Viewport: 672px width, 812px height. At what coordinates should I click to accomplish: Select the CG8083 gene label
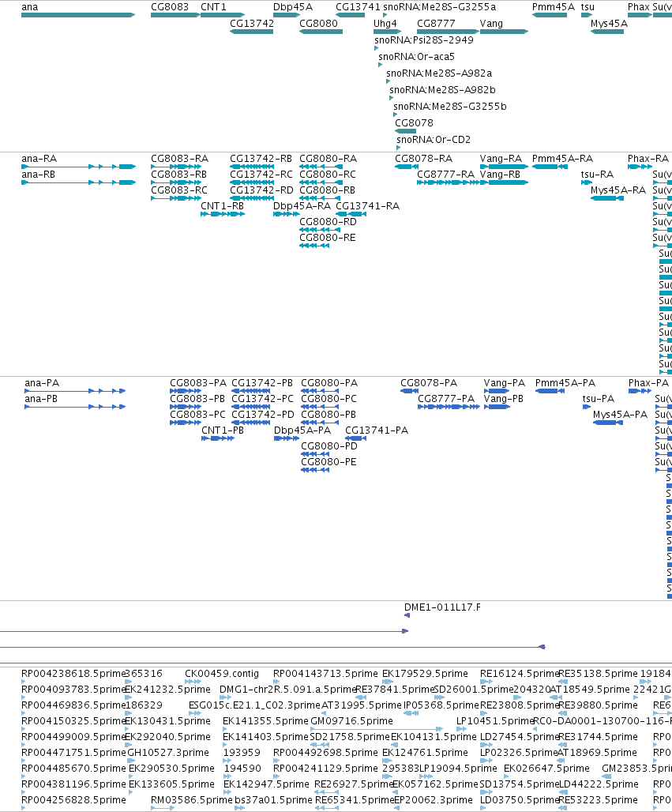click(x=170, y=7)
